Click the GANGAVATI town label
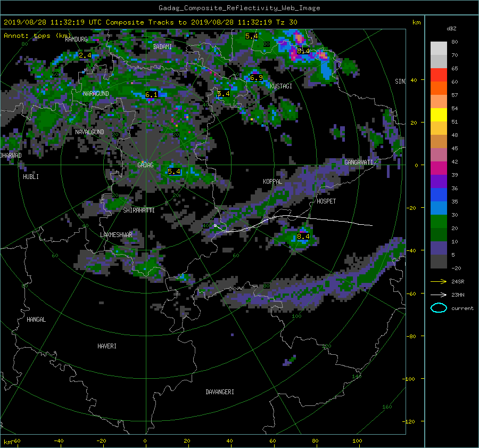Viewport: 479px width, 448px height. click(359, 162)
